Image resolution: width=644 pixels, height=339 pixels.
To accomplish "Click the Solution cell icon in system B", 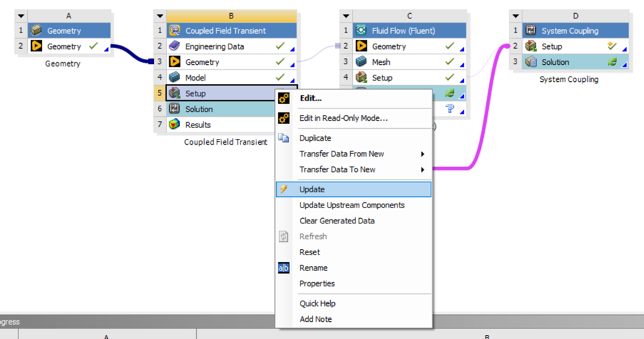I will pos(174,109).
